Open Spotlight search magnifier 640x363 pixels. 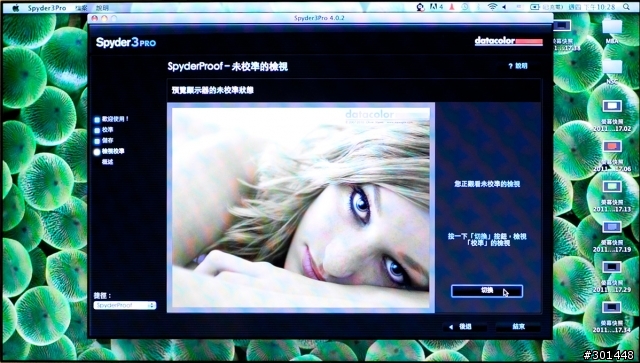[x=626, y=7]
